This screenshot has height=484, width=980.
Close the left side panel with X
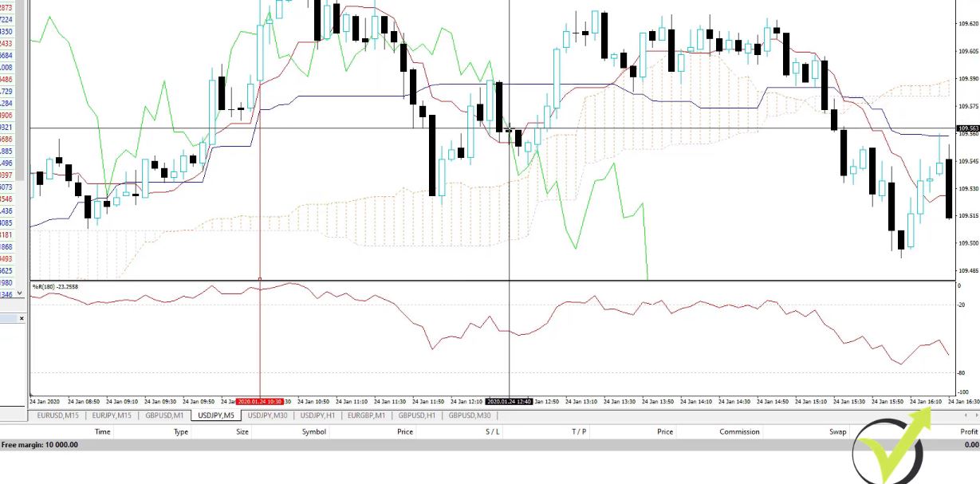(22, 319)
